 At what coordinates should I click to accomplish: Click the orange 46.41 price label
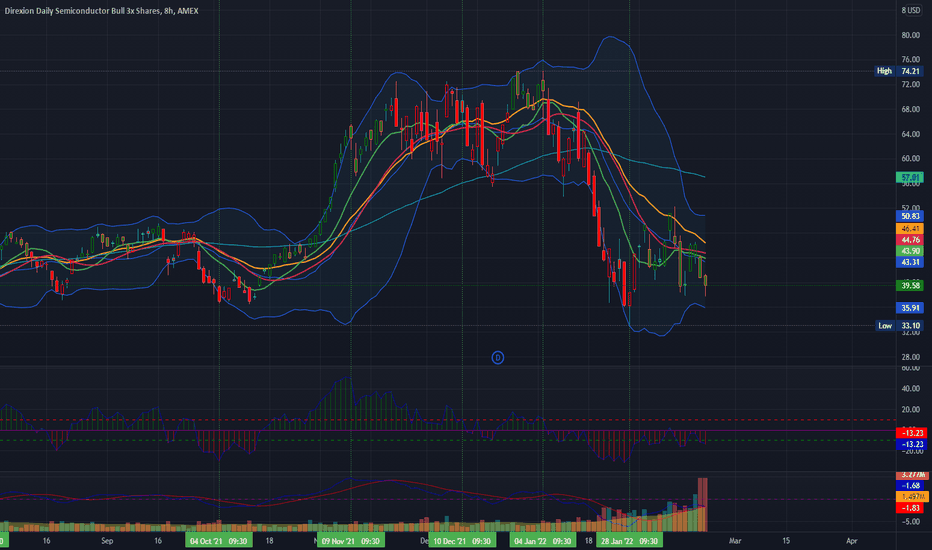tap(910, 228)
